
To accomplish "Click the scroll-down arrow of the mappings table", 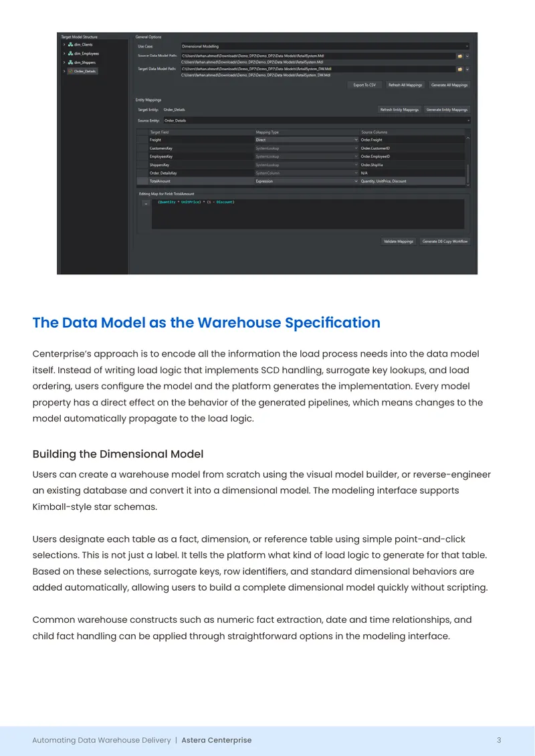I will click(467, 184).
